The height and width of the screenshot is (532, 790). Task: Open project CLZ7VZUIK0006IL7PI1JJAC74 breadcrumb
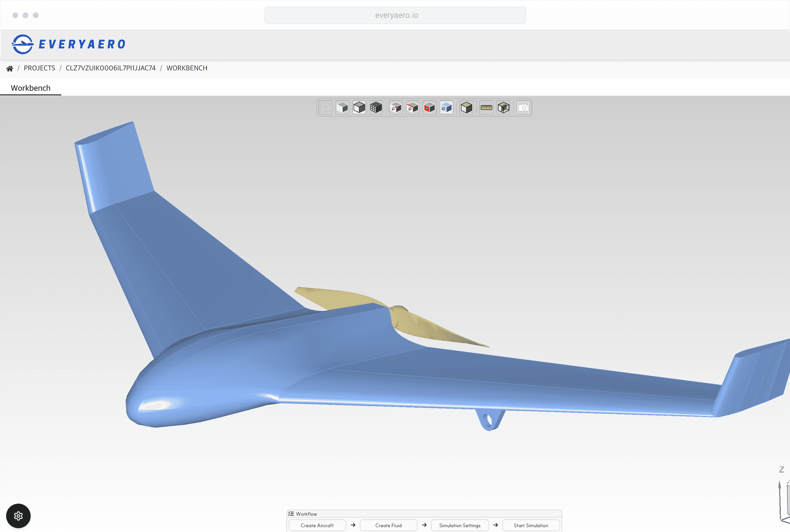110,68
